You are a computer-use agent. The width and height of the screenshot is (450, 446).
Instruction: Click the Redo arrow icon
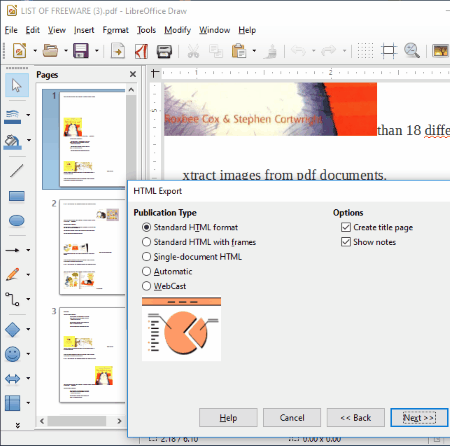(329, 51)
